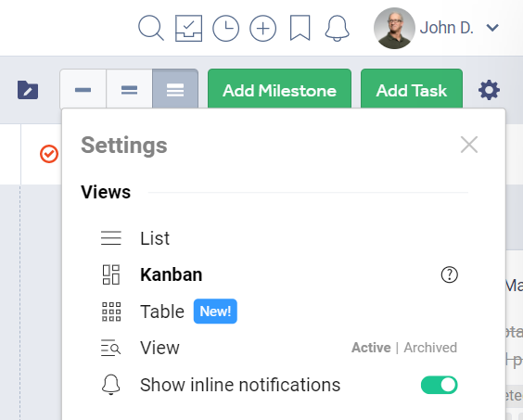523x420 pixels.
Task: Click the quick add plus circle icon
Action: coord(262,29)
